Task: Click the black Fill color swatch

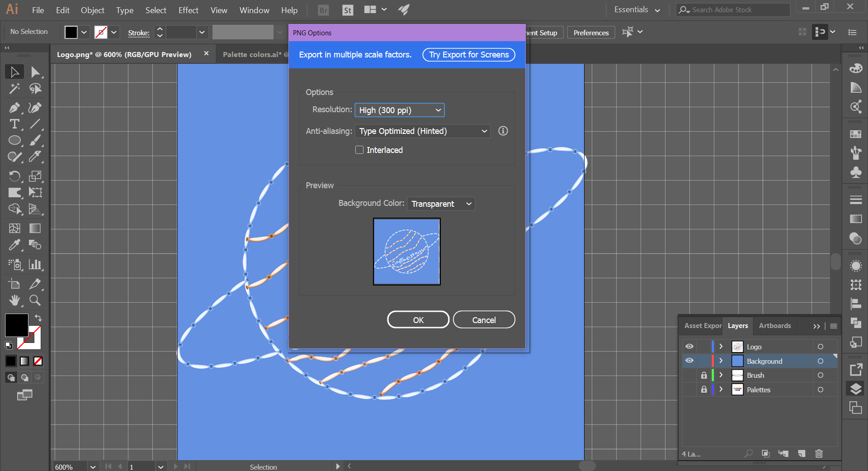Action: pos(17,325)
